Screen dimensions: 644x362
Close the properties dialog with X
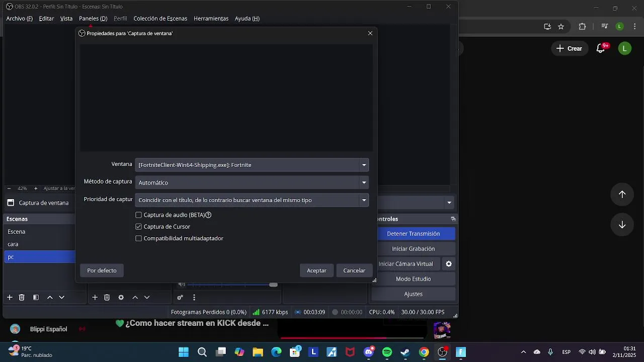tap(370, 33)
